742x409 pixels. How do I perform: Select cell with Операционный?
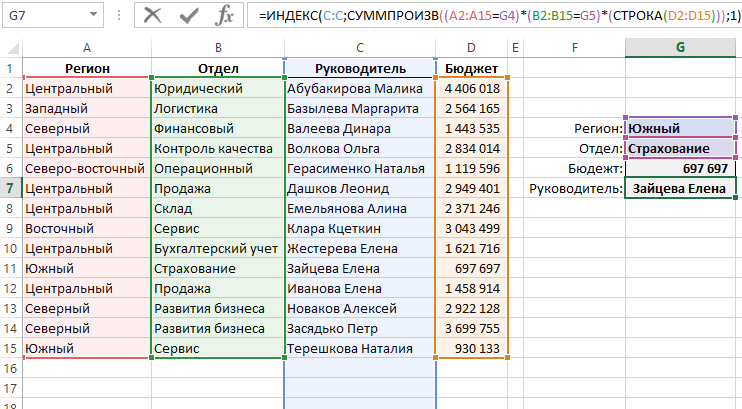click(x=218, y=169)
